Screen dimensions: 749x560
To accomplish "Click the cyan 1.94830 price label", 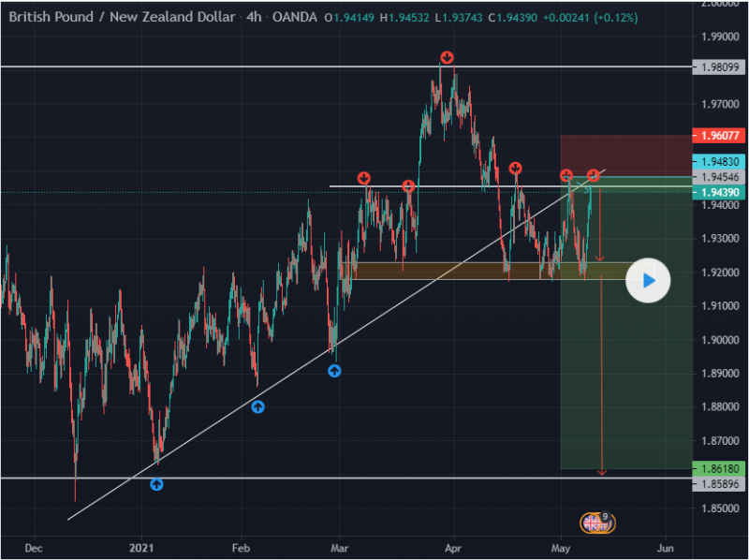I will pyautogui.click(x=719, y=161).
